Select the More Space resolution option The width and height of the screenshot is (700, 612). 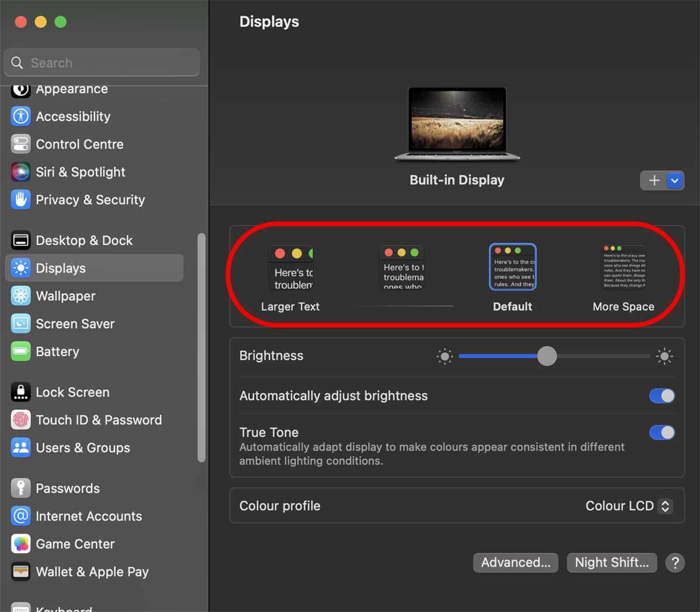click(x=623, y=268)
